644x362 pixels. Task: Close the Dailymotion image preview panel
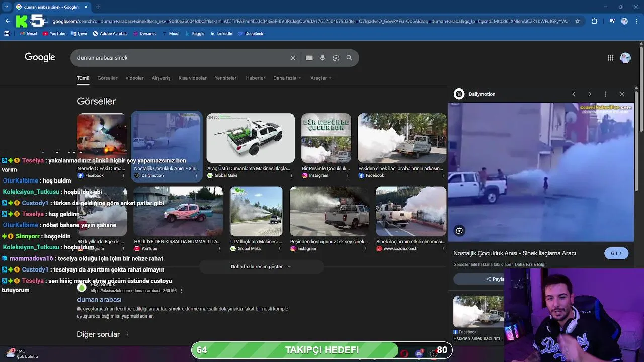click(622, 94)
